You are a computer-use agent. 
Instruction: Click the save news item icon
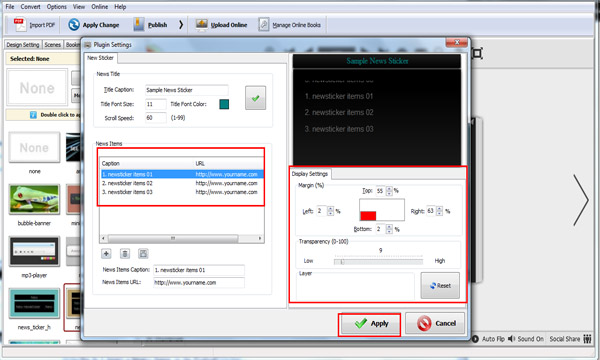click(x=143, y=253)
